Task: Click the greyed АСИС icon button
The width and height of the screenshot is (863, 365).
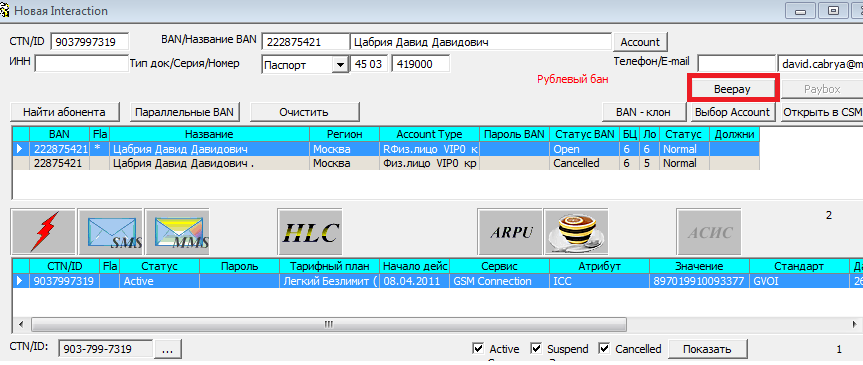Action: click(x=709, y=231)
